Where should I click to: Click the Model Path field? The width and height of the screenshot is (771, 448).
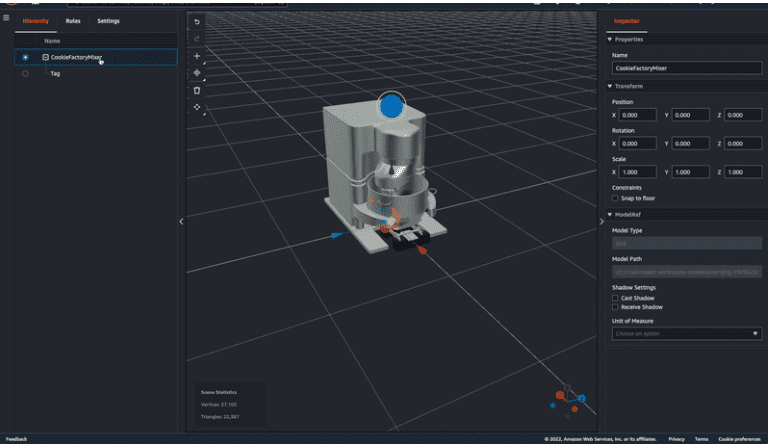coord(686,271)
